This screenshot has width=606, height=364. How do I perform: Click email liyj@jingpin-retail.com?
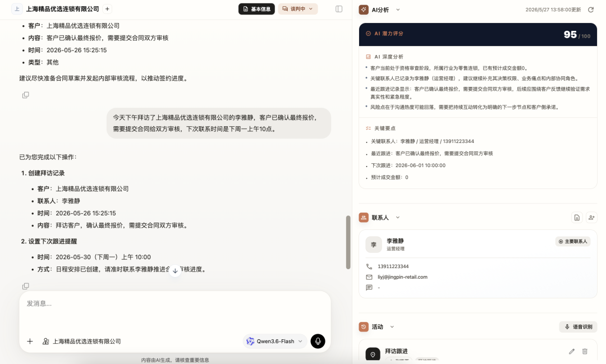[x=402, y=277]
